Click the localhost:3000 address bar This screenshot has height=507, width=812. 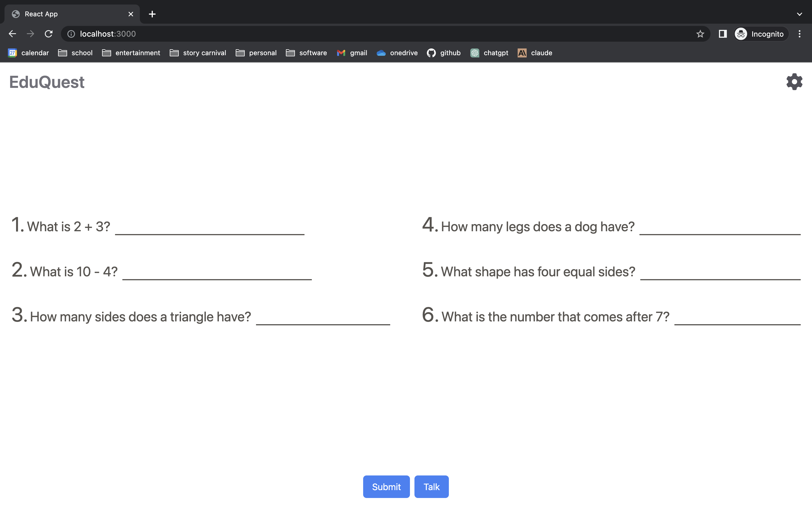pos(369,34)
